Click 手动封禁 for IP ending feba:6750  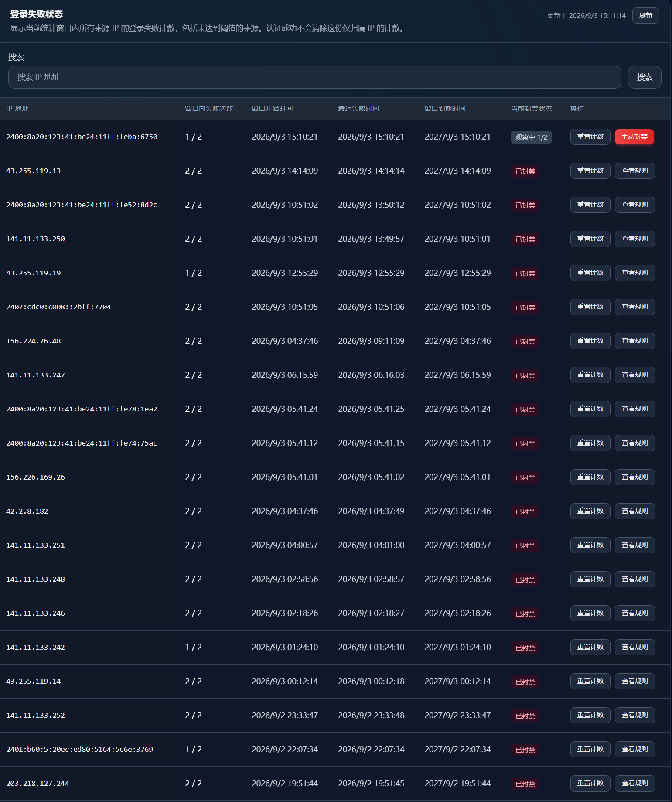coord(634,137)
